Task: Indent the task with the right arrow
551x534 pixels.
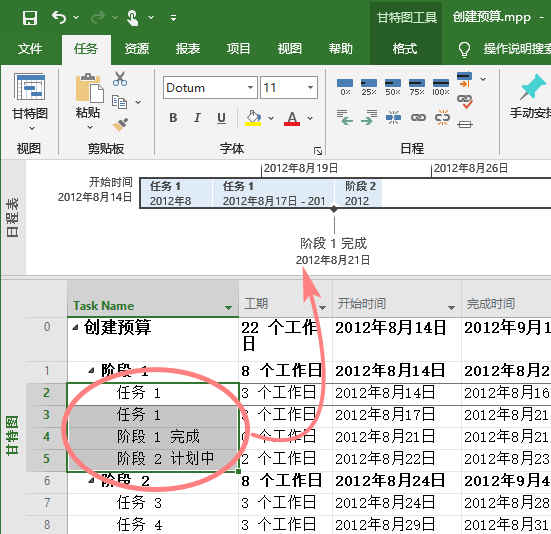Action: (369, 118)
